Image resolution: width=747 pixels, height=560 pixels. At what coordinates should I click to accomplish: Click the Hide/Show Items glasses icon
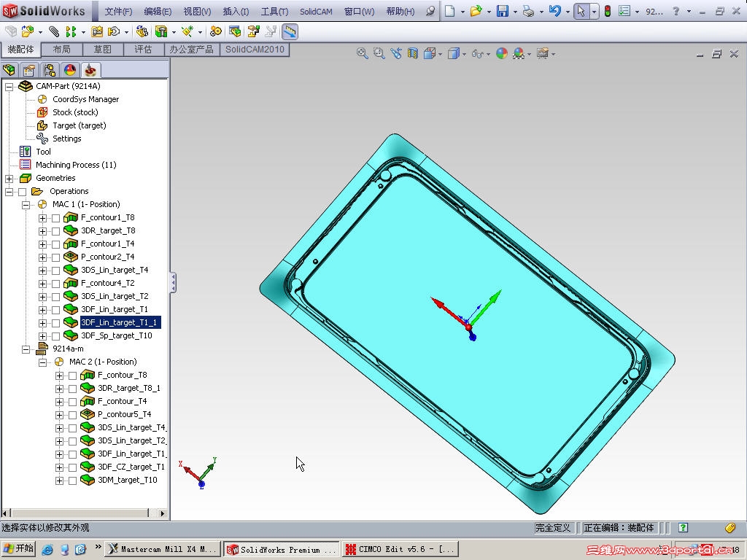[477, 54]
